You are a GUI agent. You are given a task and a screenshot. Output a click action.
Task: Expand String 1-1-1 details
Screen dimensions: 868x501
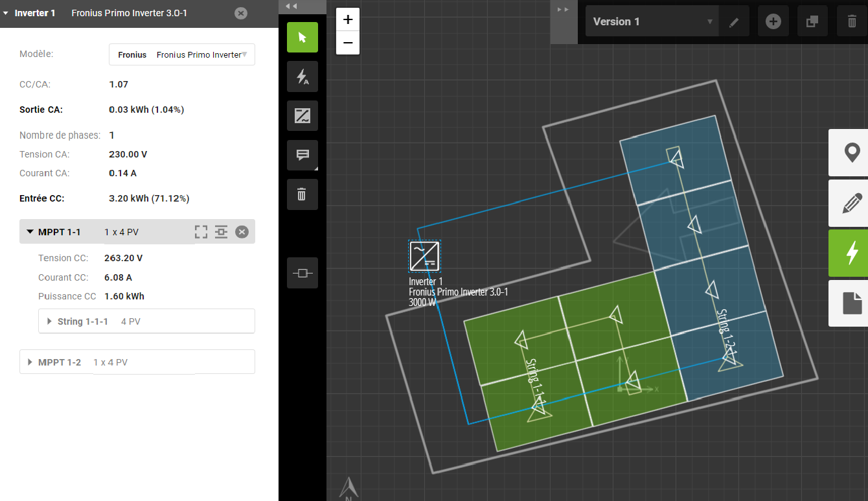pyautogui.click(x=50, y=321)
